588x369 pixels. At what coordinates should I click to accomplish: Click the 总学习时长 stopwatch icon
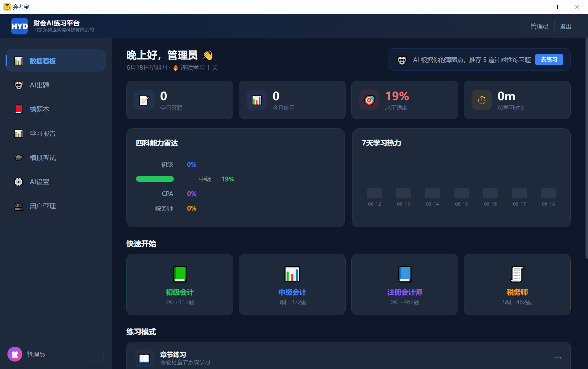tap(481, 100)
